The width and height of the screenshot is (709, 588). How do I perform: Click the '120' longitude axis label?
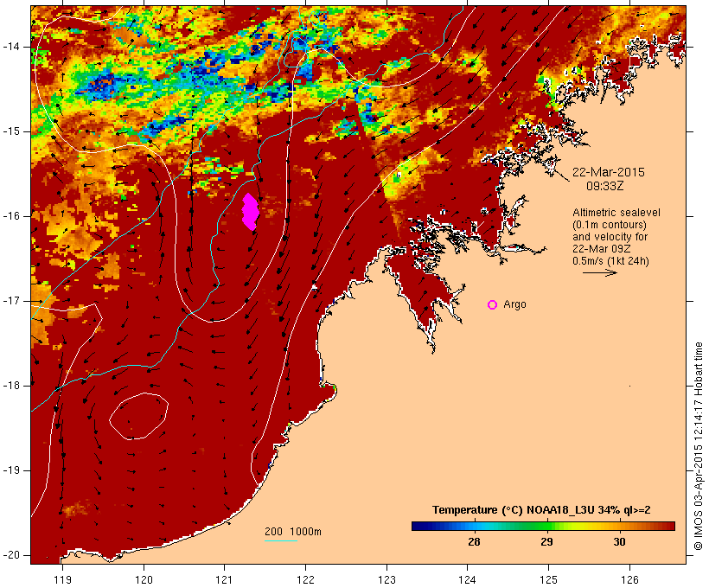click(x=144, y=579)
